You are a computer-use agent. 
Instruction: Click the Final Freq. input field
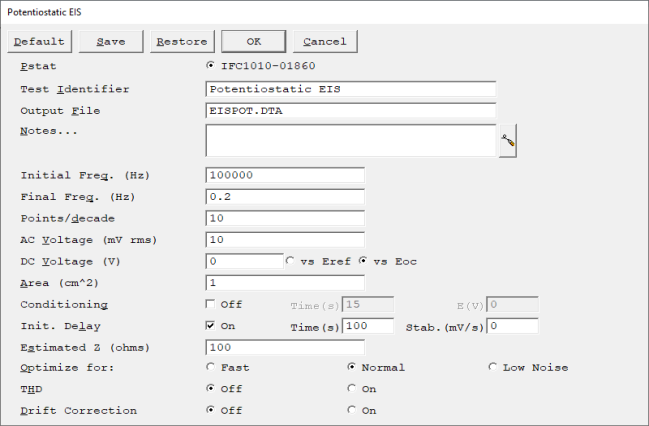[x=285, y=197]
